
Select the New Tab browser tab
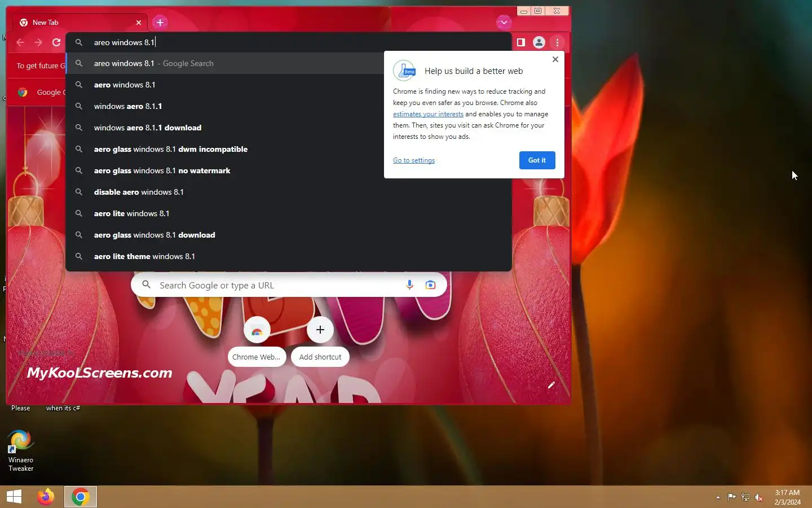coord(80,23)
